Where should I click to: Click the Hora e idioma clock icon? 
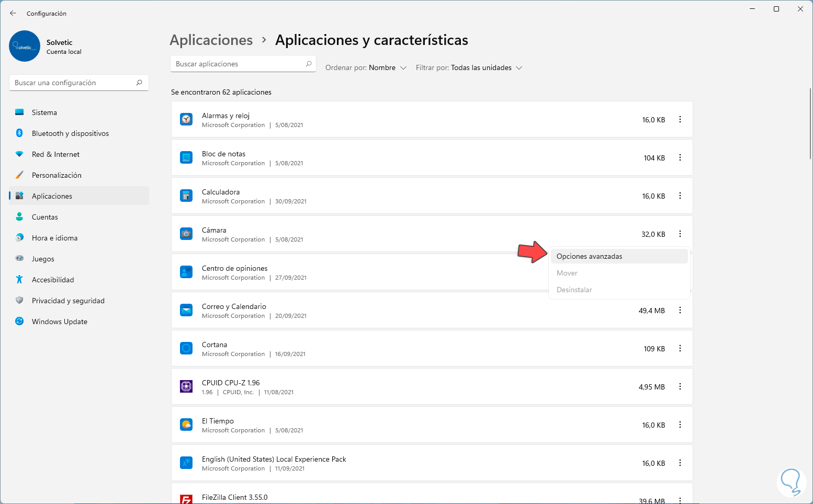click(19, 238)
